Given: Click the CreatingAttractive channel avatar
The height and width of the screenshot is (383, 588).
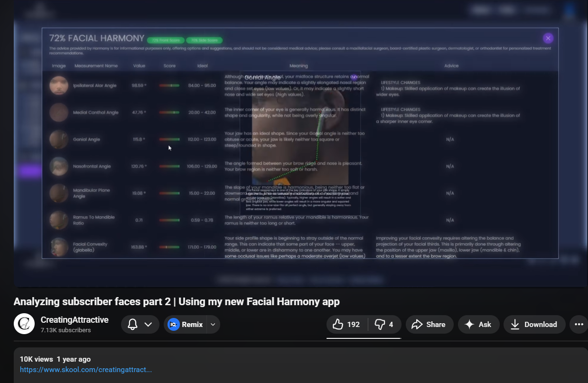Looking at the screenshot, I should coord(24,324).
